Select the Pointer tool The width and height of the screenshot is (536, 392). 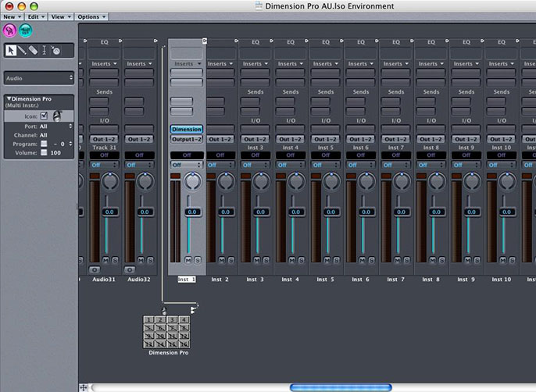[x=11, y=51]
